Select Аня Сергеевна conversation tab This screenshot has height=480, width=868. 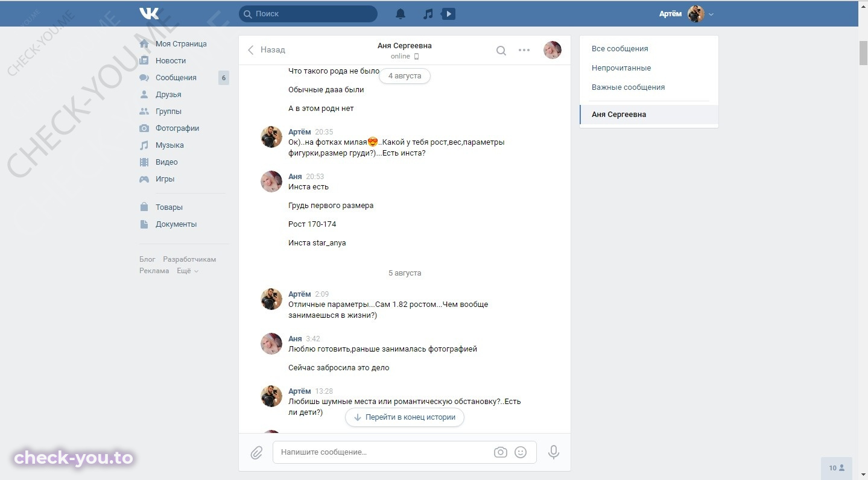coord(649,115)
